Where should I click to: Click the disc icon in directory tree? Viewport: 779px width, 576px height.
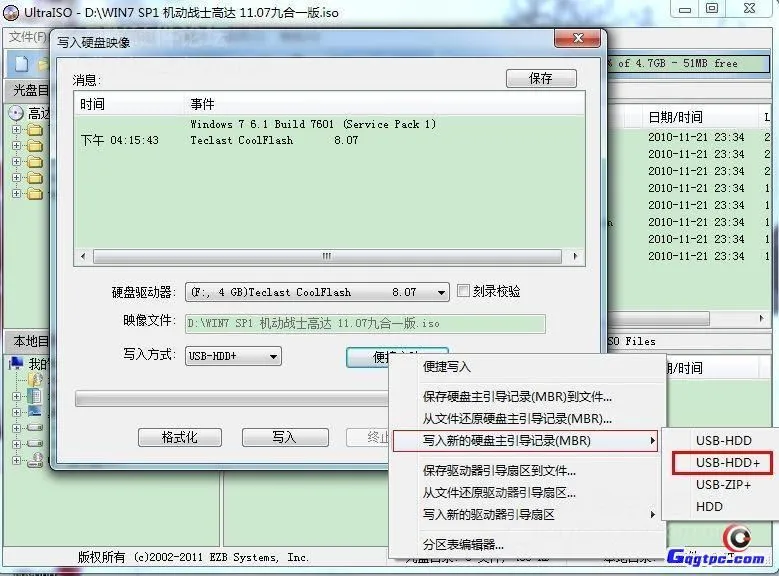point(16,113)
